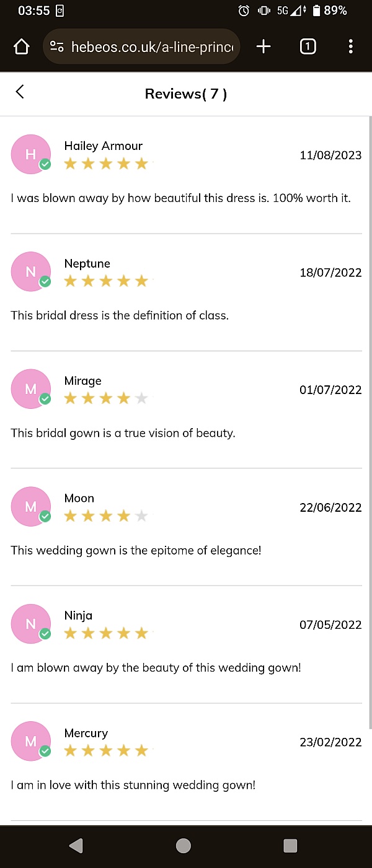This screenshot has width=372, height=868.
Task: Tap Mercury's five-star rating
Action: (106, 751)
